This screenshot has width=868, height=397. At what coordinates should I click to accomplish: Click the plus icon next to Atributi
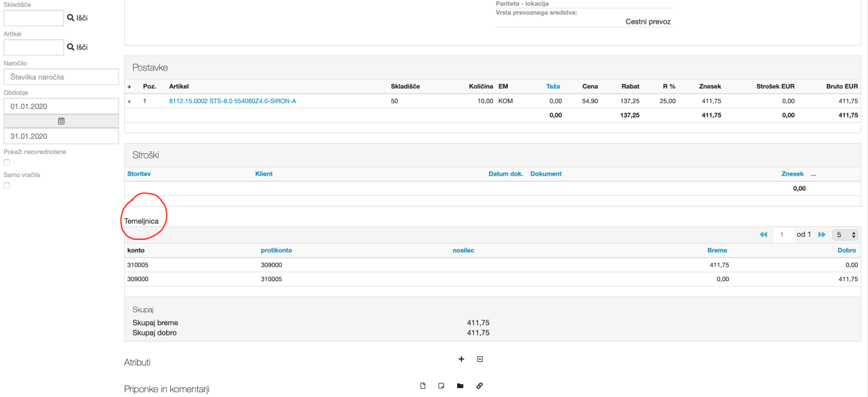461,359
